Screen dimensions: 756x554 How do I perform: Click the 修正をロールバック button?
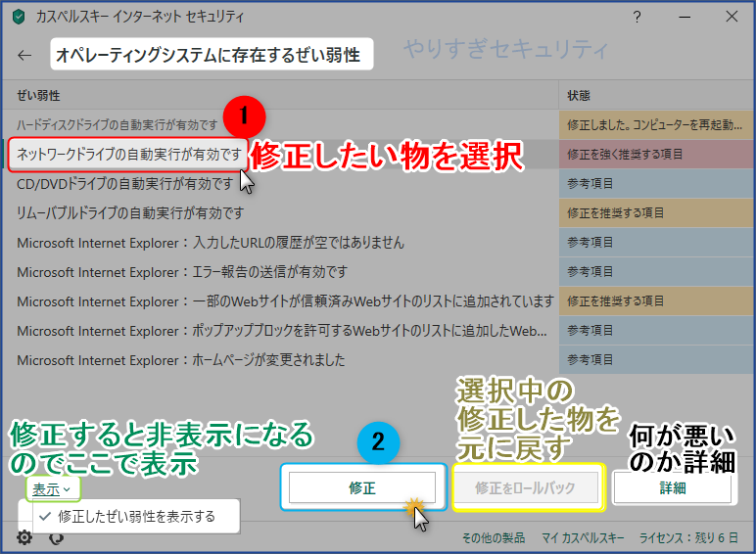525,487
